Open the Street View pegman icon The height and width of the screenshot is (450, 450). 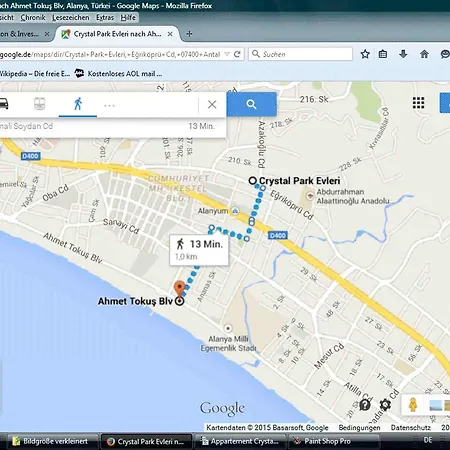(x=413, y=405)
